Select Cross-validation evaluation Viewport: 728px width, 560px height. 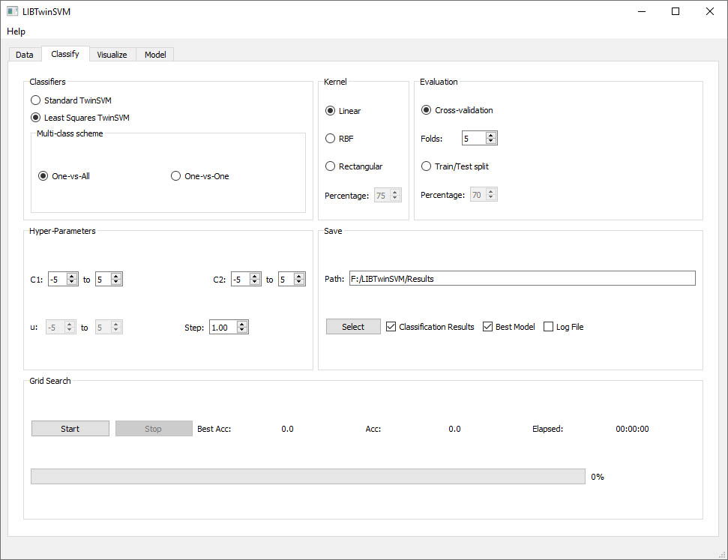(x=457, y=110)
